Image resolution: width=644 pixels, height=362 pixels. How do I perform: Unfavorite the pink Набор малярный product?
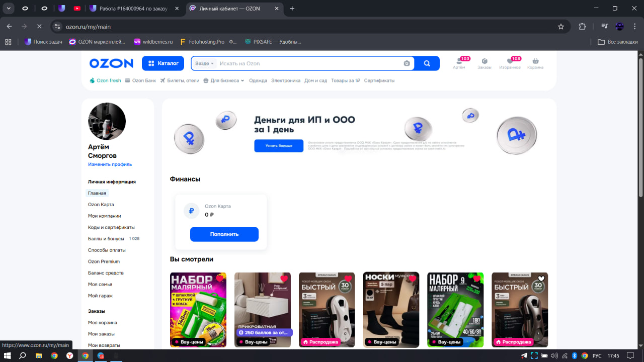219,279
